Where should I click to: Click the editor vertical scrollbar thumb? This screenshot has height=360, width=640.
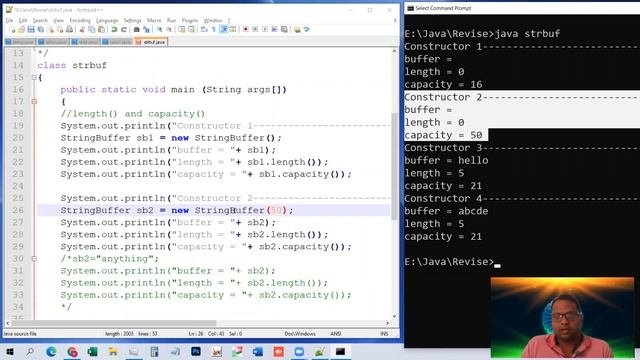coord(394,167)
